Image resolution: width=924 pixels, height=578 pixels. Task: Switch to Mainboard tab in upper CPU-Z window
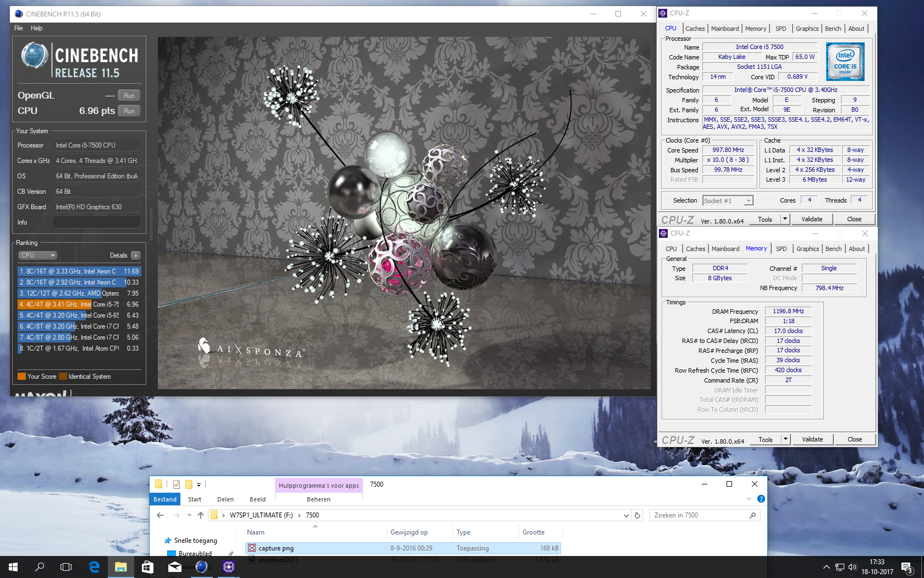[x=725, y=29]
